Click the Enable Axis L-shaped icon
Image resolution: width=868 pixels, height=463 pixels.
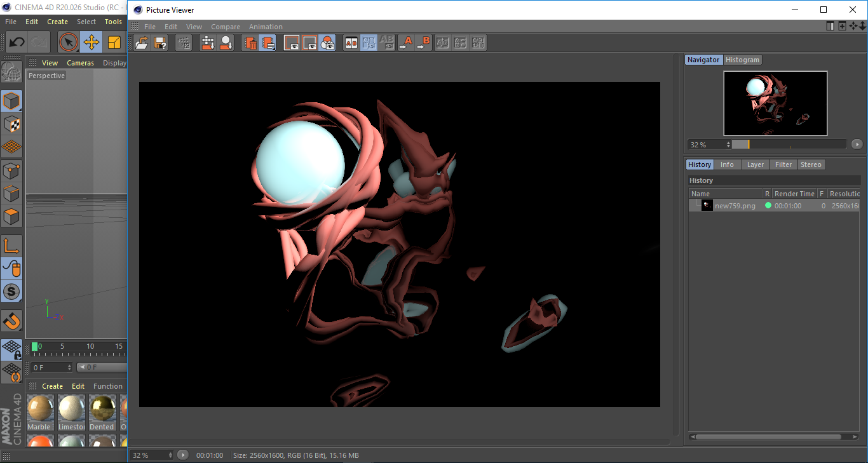pyautogui.click(x=11, y=246)
